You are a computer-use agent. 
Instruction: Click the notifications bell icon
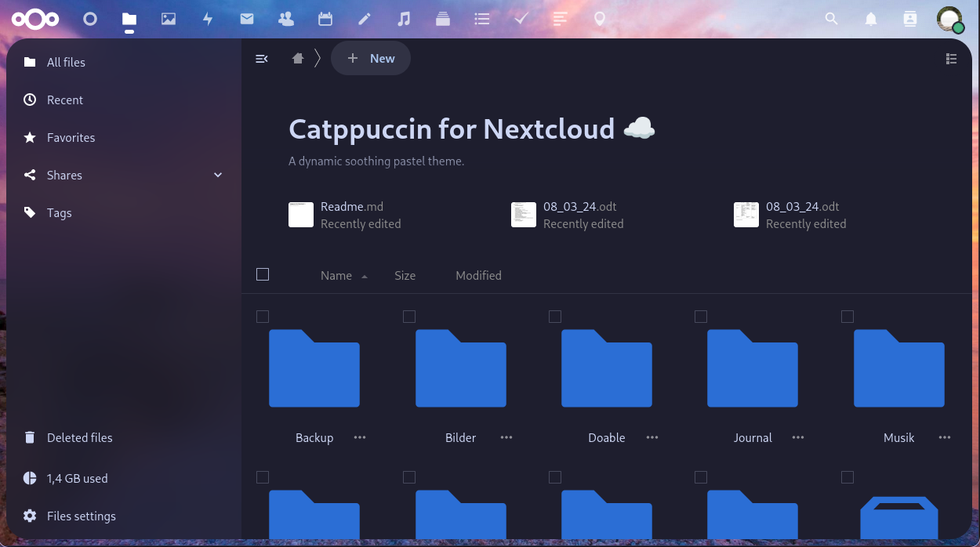click(x=871, y=19)
